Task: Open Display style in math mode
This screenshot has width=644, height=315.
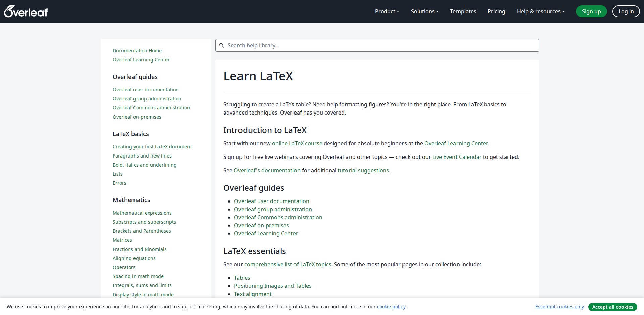Action: pyautogui.click(x=143, y=295)
